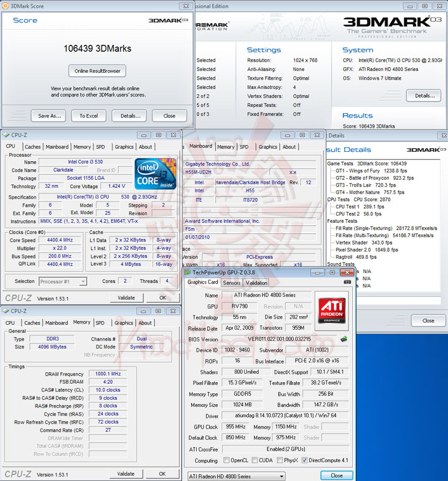Click the ATI Radeon logo in GPU-Z
This screenshot has height=481, width=448.
point(332,311)
